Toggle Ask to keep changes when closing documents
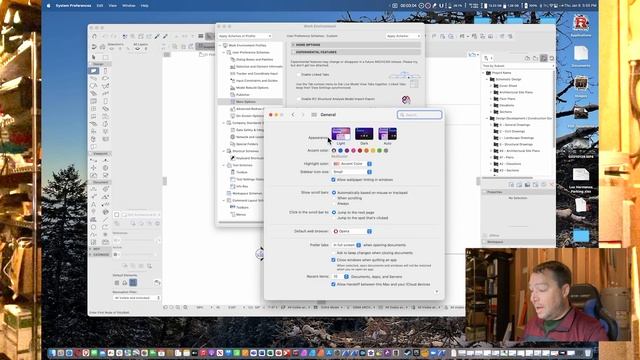Image resolution: width=640 pixels, height=360 pixels. pyautogui.click(x=333, y=253)
